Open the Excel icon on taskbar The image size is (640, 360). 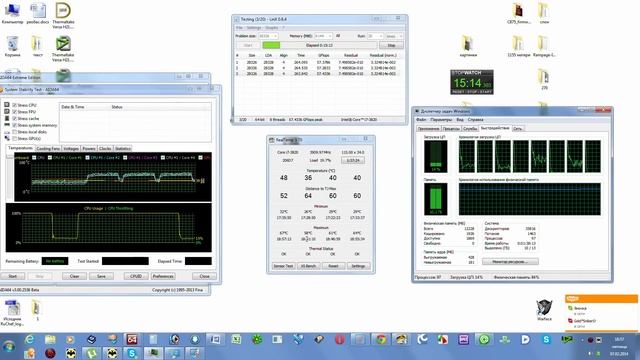point(236,339)
